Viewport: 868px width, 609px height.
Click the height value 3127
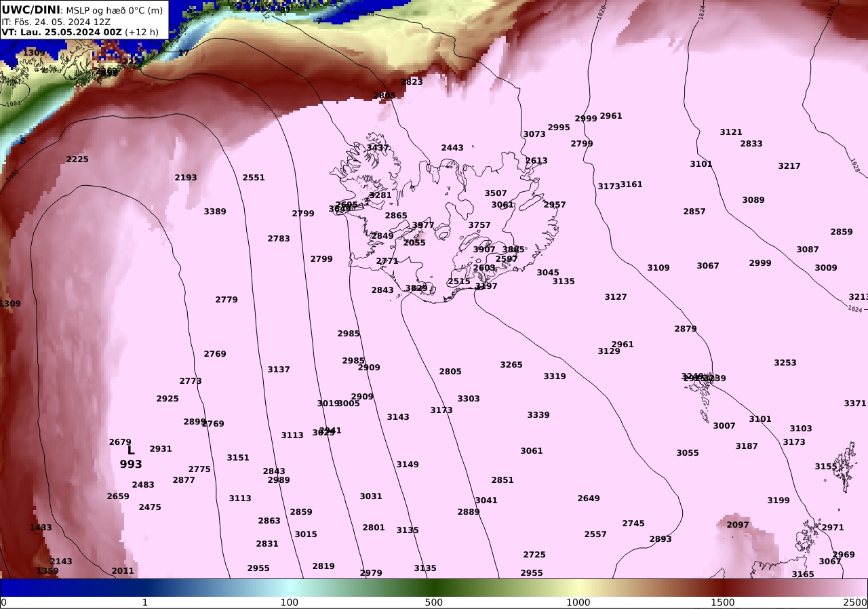[x=616, y=297]
